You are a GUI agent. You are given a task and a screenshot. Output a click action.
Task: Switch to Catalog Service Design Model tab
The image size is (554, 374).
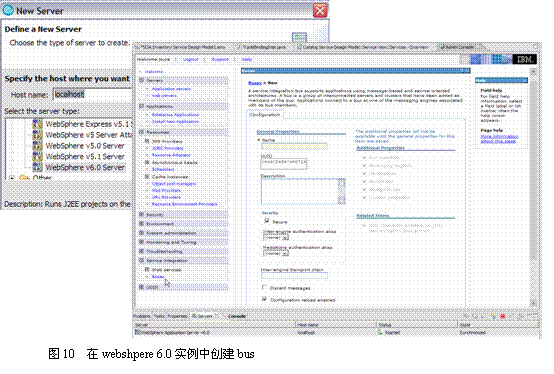[x=363, y=47]
